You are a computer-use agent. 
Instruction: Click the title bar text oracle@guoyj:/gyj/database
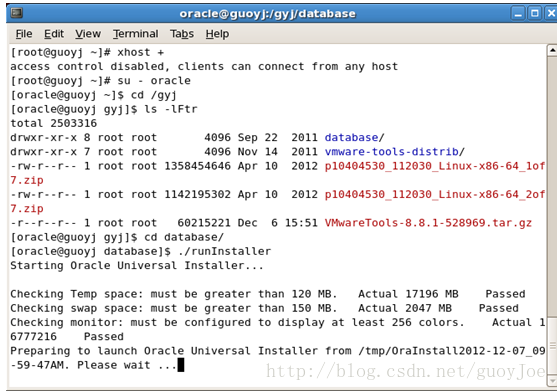tap(267, 13)
